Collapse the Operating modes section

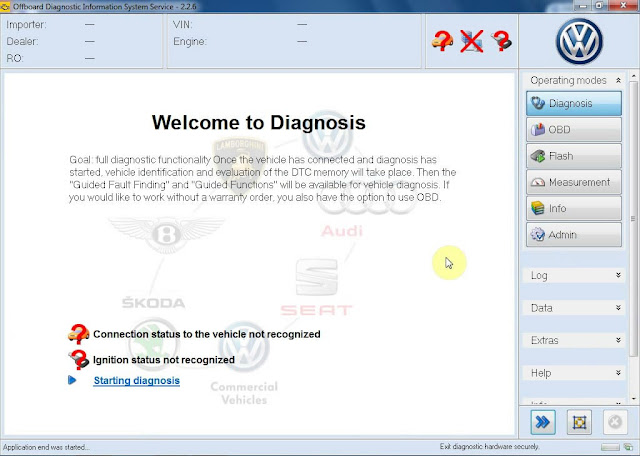click(618, 80)
